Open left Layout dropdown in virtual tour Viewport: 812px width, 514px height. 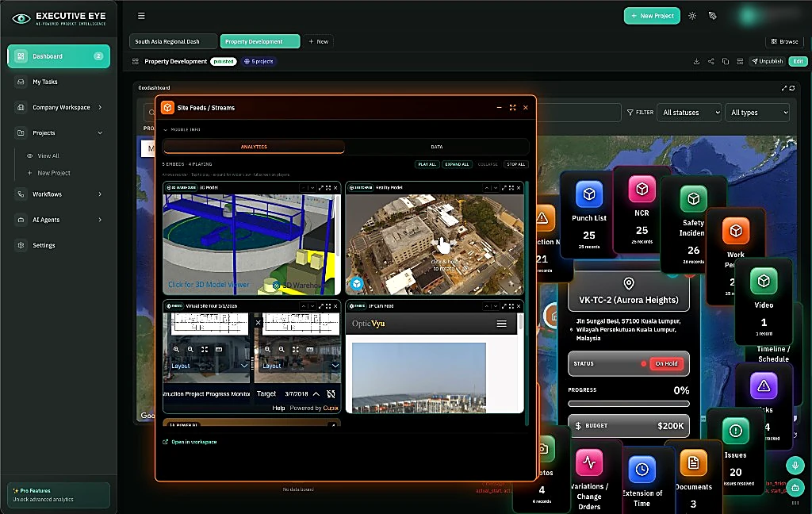[209, 366]
